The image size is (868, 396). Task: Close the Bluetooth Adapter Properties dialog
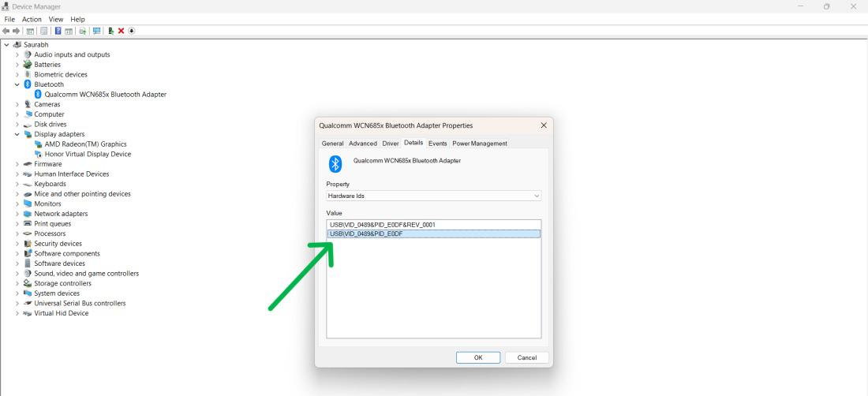pos(544,125)
